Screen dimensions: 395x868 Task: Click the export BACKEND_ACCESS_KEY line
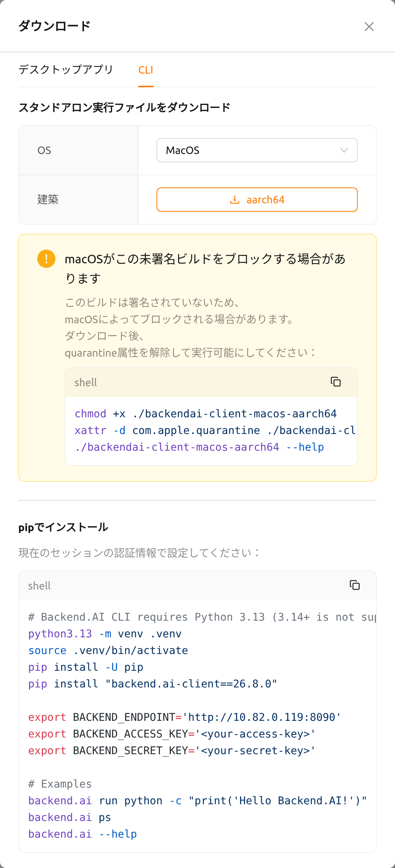(x=172, y=734)
